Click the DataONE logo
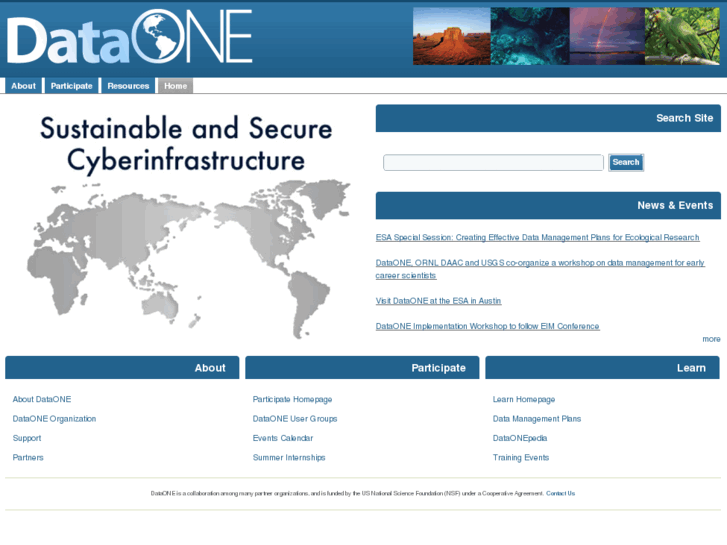Image resolution: width=727 pixels, height=545 pixels. (129, 37)
